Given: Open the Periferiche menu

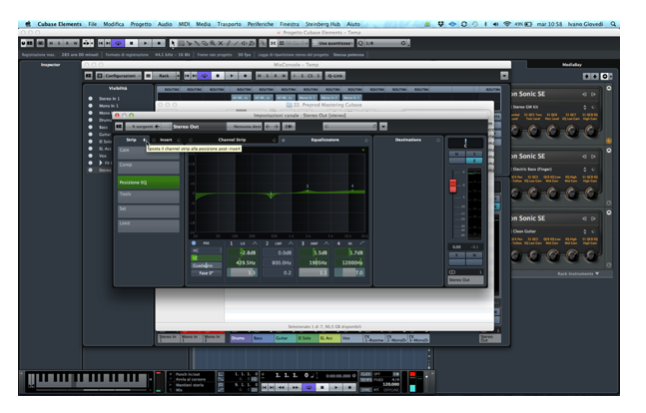Looking at the screenshot, I should point(260,24).
